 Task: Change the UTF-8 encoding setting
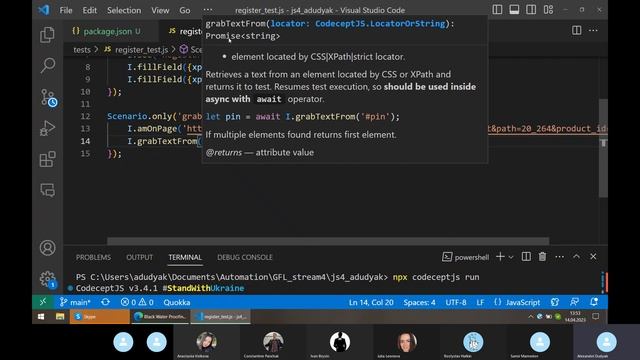point(456,302)
